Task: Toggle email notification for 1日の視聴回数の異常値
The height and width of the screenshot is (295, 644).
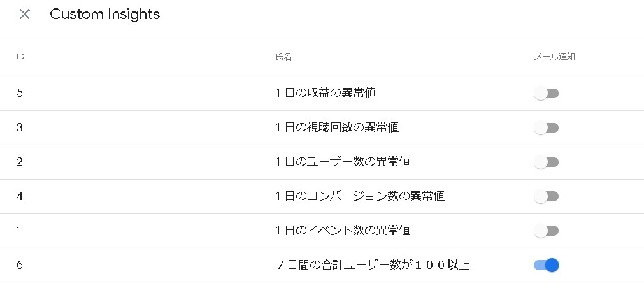Action: point(546,128)
